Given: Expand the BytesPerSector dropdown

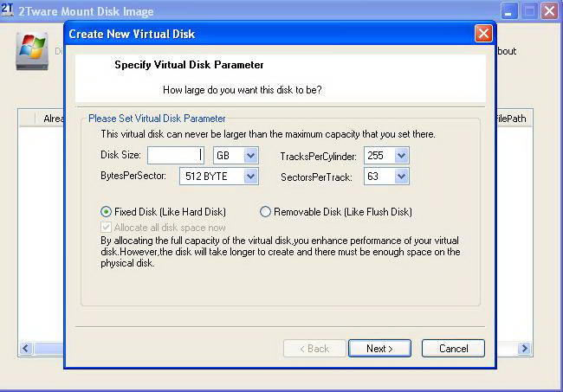Looking at the screenshot, I should [x=250, y=176].
